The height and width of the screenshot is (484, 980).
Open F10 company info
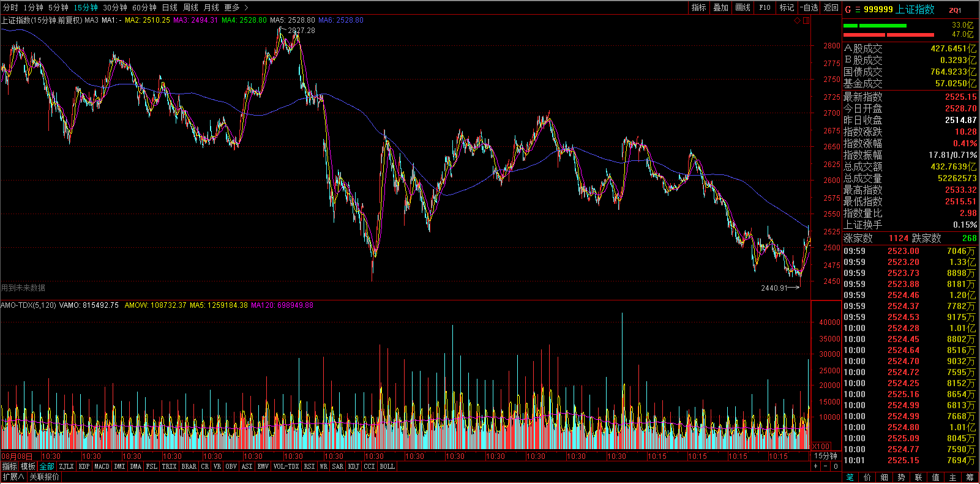tap(765, 7)
